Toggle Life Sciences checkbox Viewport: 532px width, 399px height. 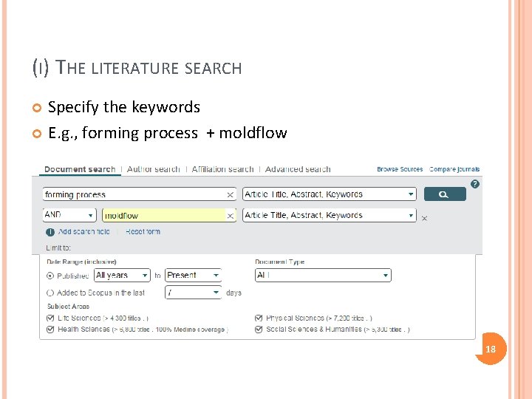50,318
